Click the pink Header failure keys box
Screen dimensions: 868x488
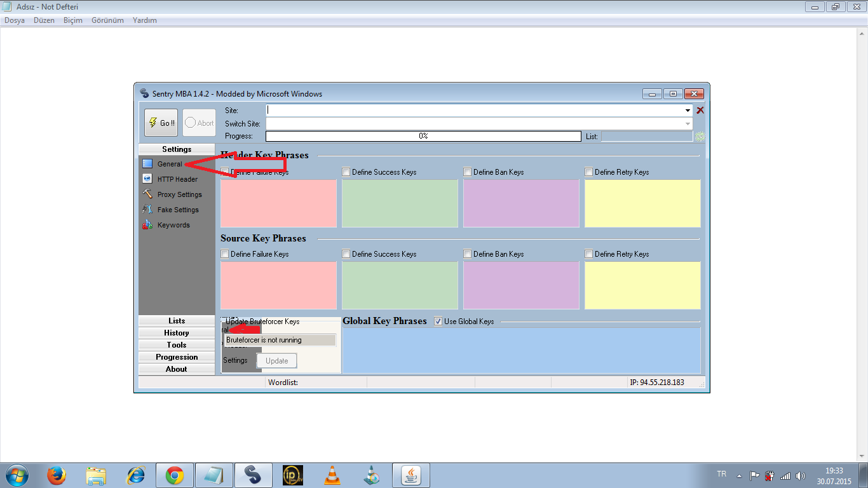[x=278, y=203]
